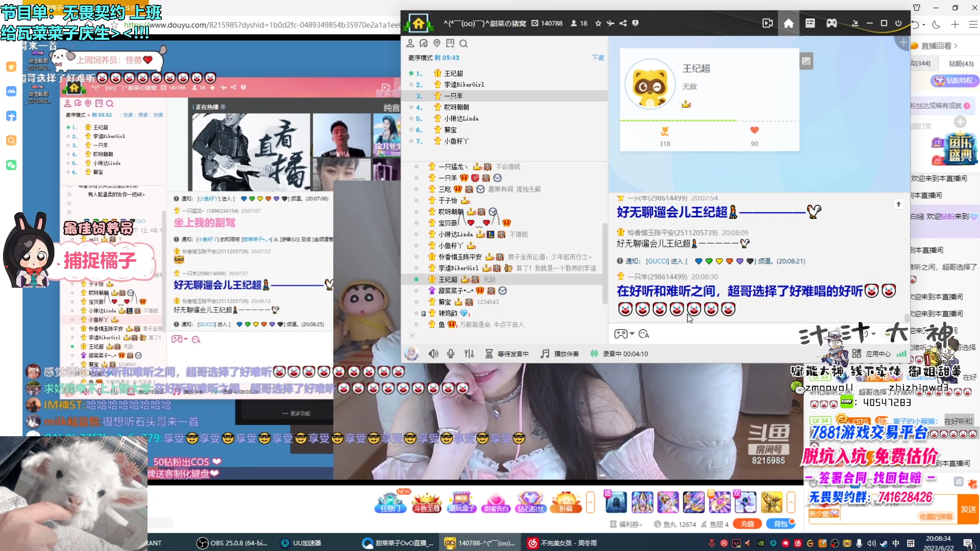Open 福利券 link in Douyu
Image resolution: width=980 pixels, height=551 pixels.
point(626,524)
